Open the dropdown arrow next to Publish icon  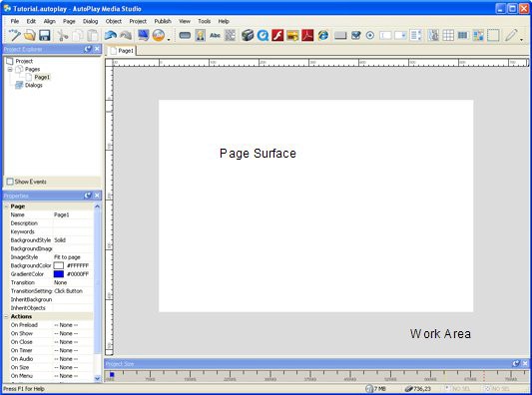point(169,39)
